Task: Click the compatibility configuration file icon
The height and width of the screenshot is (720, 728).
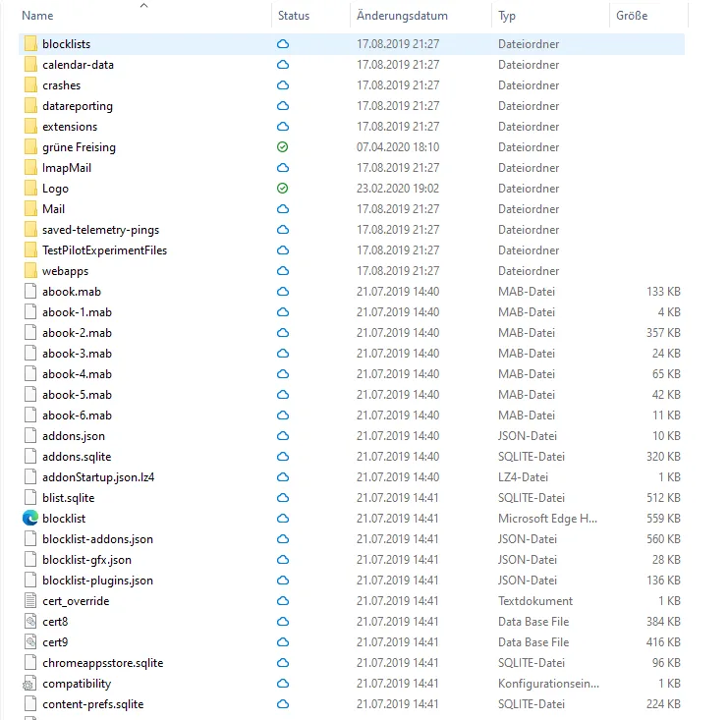Action: (x=29, y=684)
